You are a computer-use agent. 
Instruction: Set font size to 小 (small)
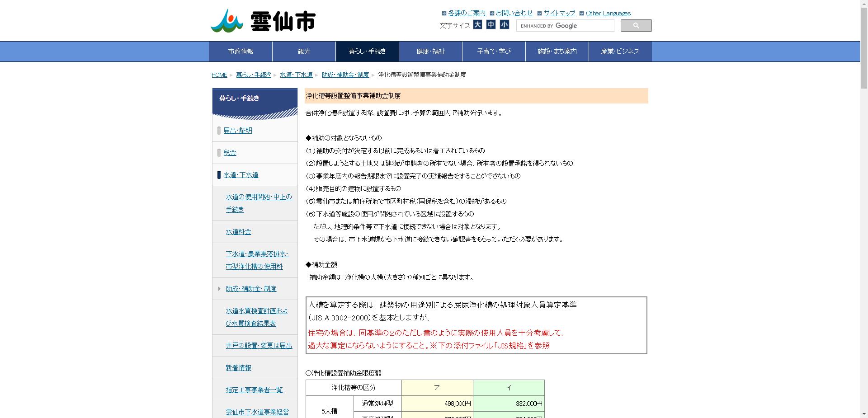click(504, 25)
